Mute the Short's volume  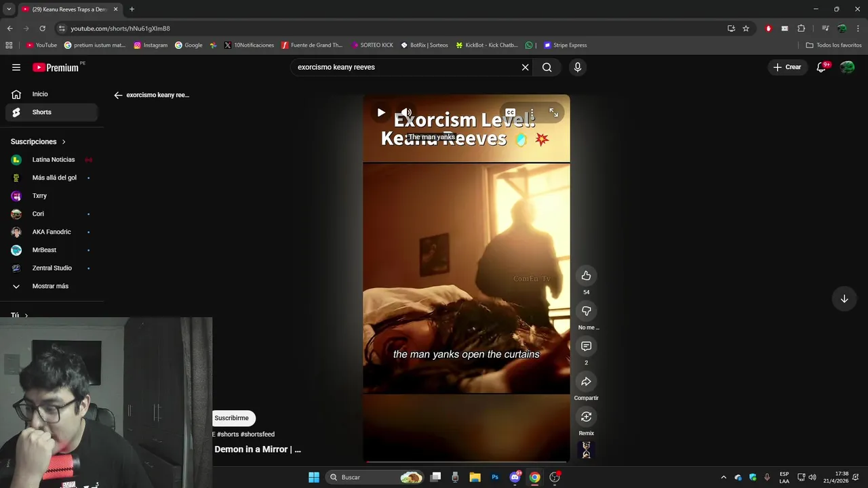click(406, 113)
